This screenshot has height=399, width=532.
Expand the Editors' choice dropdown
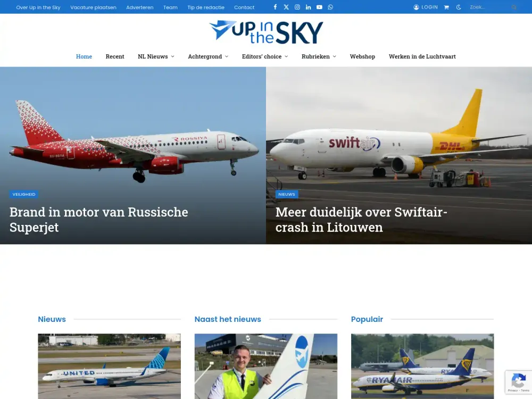click(265, 56)
